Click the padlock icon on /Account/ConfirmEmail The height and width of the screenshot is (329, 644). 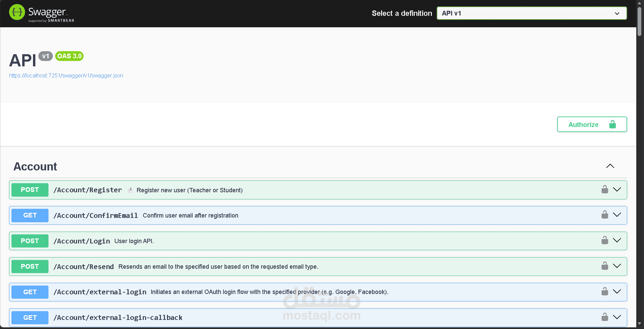(x=604, y=215)
